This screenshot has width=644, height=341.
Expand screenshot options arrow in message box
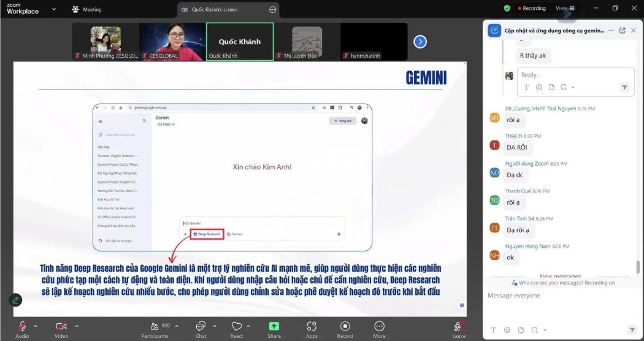click(x=545, y=330)
